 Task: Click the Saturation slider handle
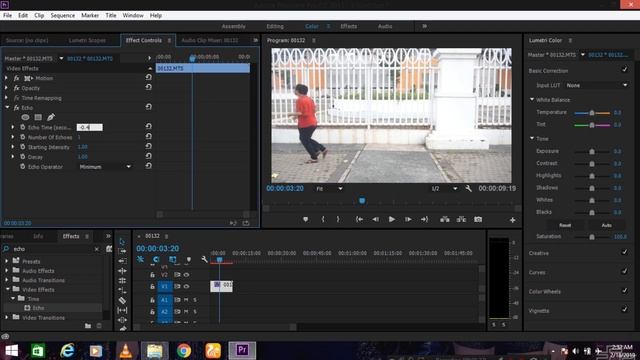[x=592, y=237]
